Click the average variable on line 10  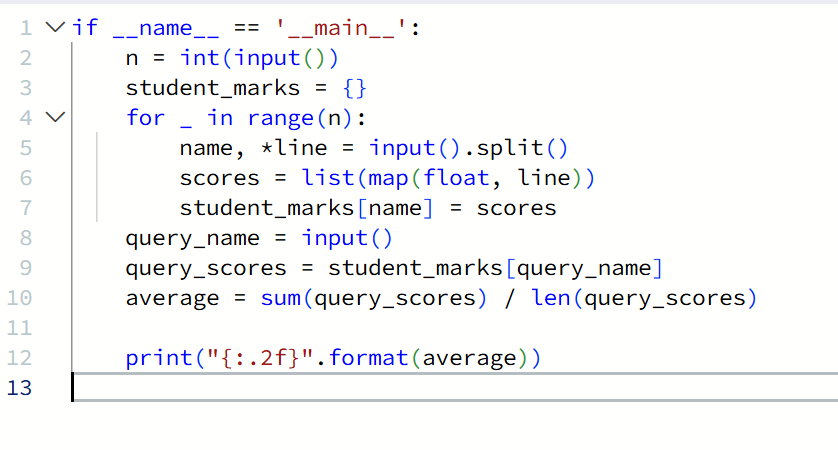coord(172,299)
